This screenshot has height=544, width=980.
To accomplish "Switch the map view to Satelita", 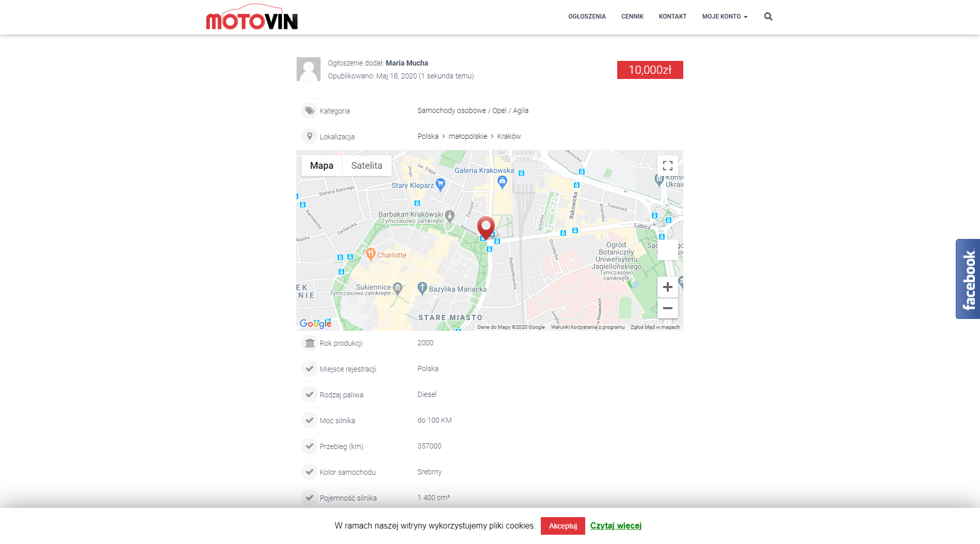I will (x=366, y=165).
